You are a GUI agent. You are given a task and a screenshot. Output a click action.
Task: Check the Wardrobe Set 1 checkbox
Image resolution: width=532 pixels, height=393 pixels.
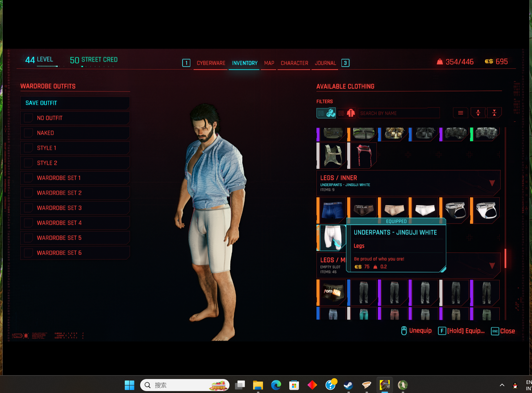pos(29,178)
